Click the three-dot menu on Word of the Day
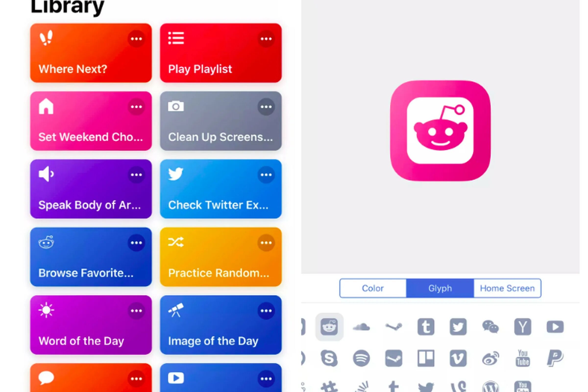588x392 pixels. (x=136, y=311)
